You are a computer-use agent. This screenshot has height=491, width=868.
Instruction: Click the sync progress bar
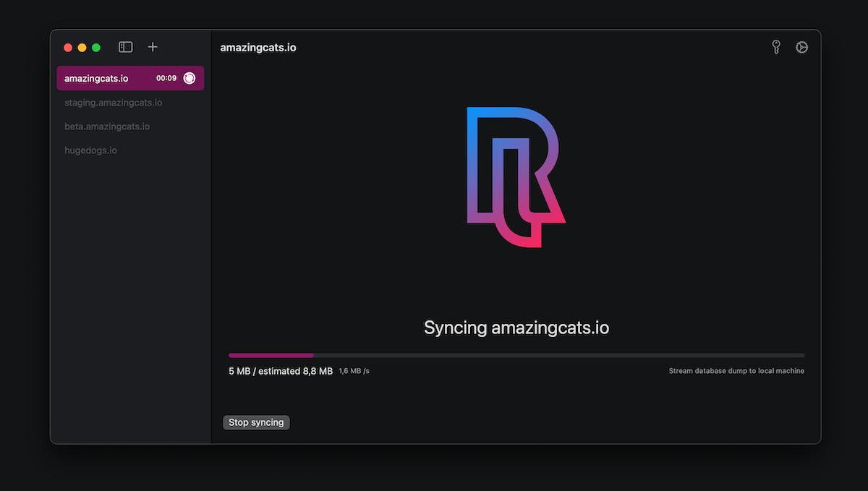516,355
